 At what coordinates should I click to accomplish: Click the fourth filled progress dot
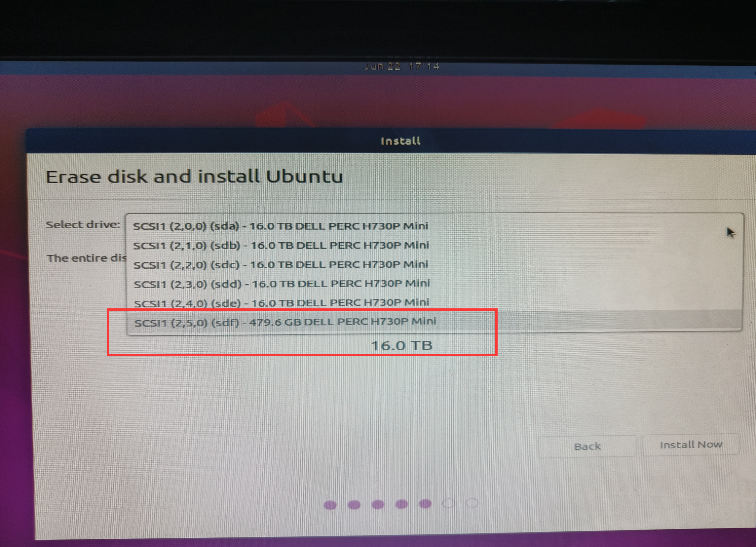tap(402, 504)
